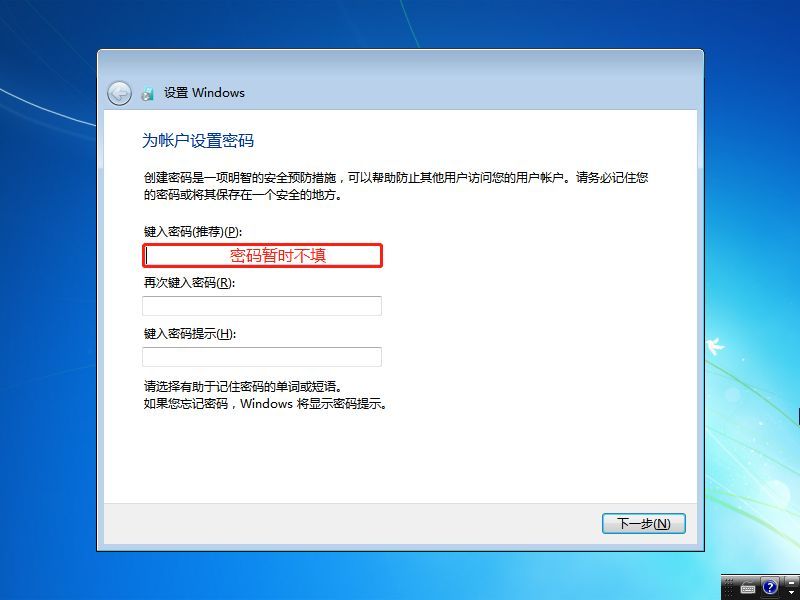
Task: Click the 创建密码是一项明智的安全预防措施 description paragraph
Action: 396,186
